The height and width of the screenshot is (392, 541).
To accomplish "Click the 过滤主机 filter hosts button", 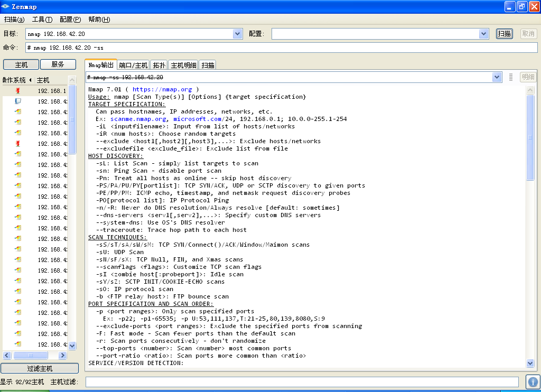I will tap(40, 369).
